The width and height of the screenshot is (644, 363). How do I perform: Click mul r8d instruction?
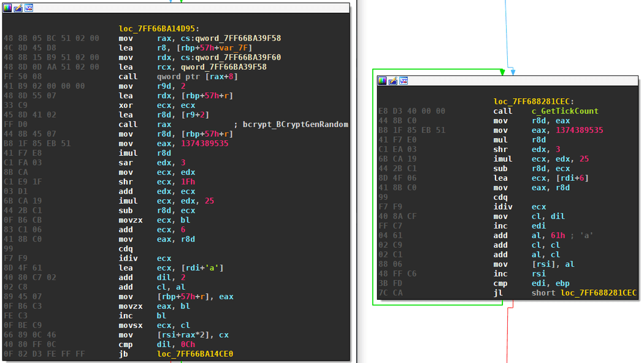click(x=519, y=140)
